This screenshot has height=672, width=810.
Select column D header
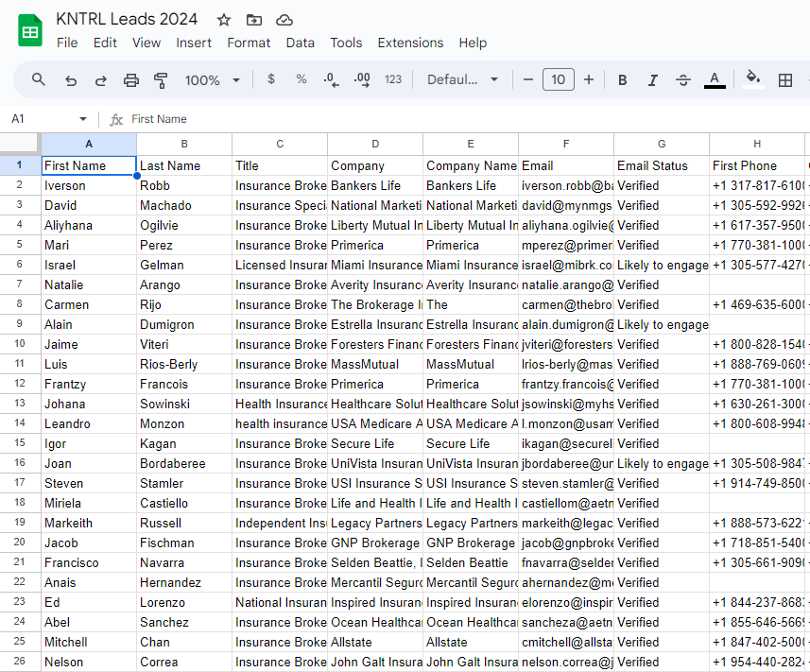tap(375, 144)
